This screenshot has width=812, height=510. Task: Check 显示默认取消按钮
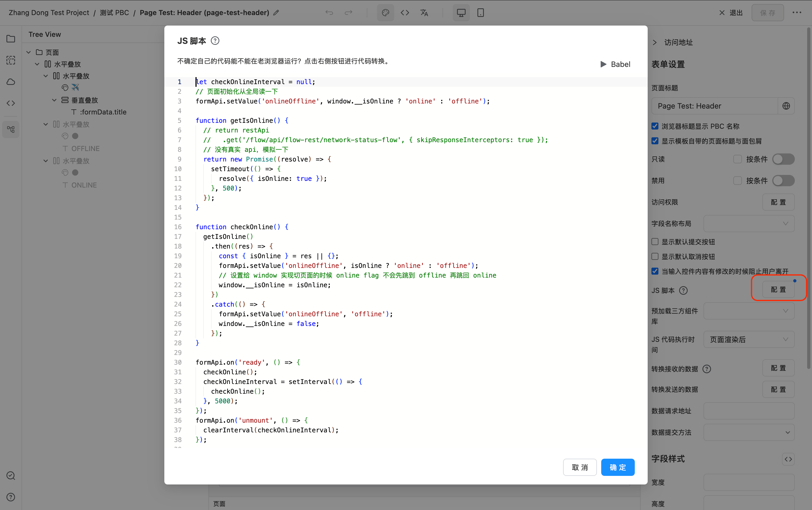pos(655,257)
